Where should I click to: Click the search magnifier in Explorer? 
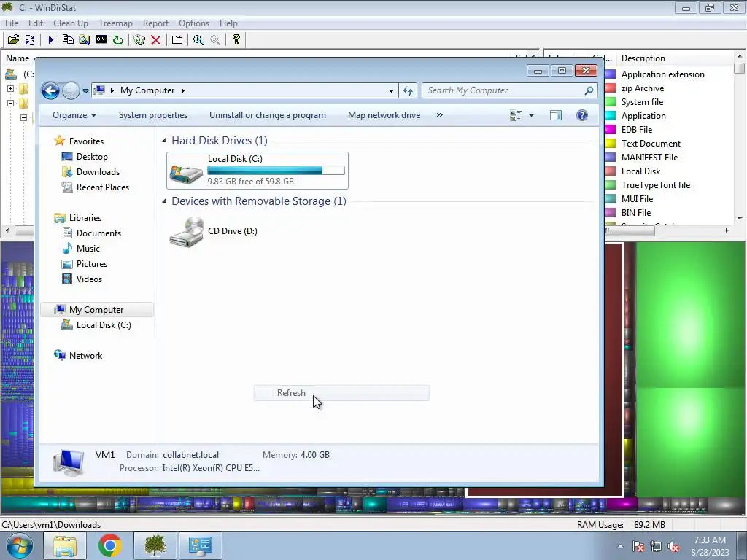coord(589,90)
